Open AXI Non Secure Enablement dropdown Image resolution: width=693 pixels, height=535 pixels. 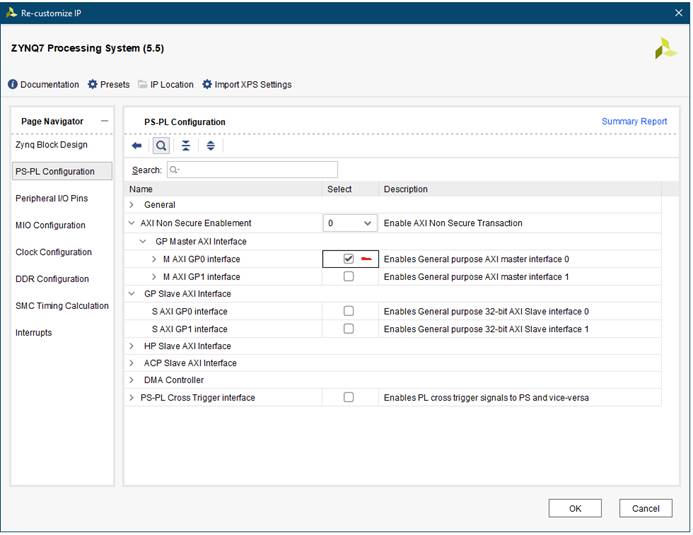tap(349, 223)
